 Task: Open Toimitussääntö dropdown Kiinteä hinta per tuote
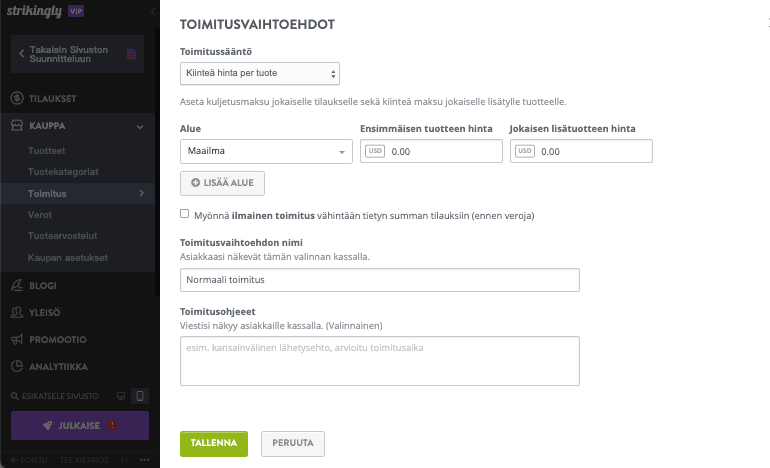click(x=260, y=73)
